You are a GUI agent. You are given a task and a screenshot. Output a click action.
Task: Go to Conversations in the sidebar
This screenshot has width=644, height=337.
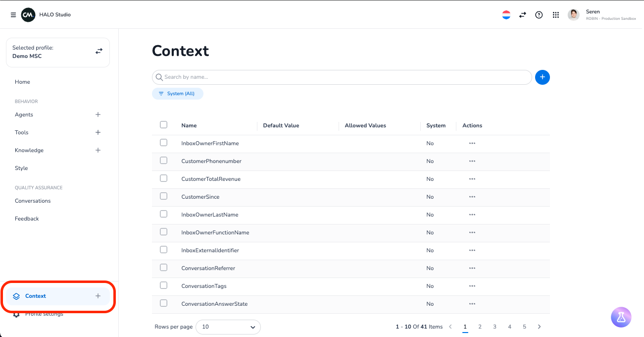tap(33, 201)
